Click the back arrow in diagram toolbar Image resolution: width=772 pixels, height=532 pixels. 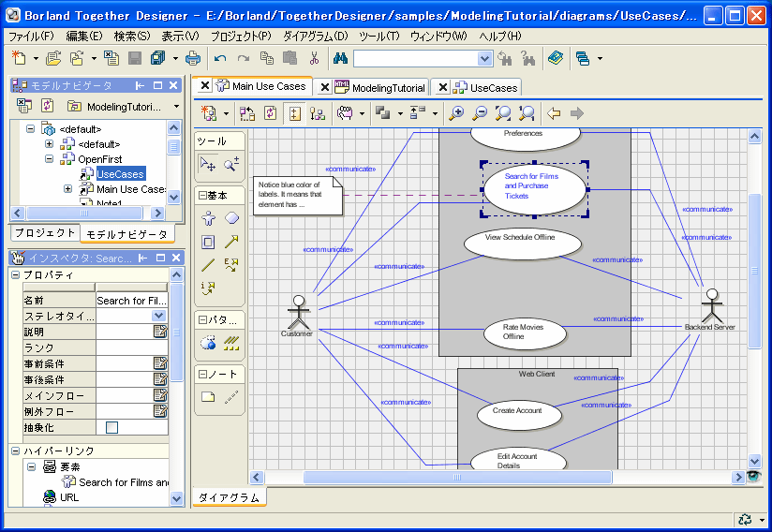(554, 113)
